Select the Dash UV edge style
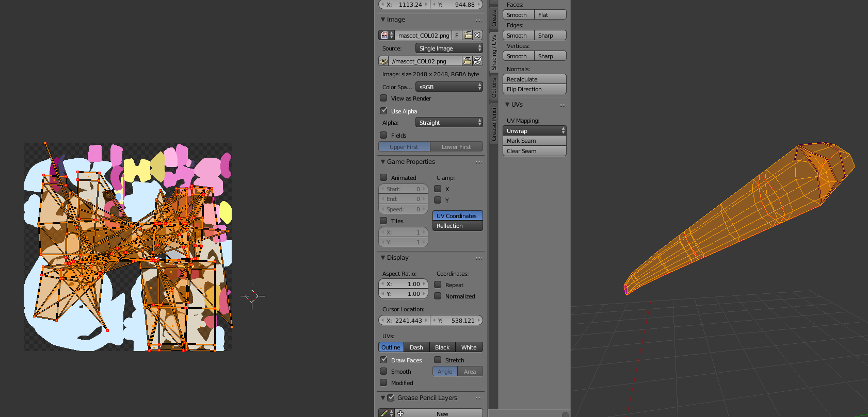The width and height of the screenshot is (868, 417). tap(416, 347)
